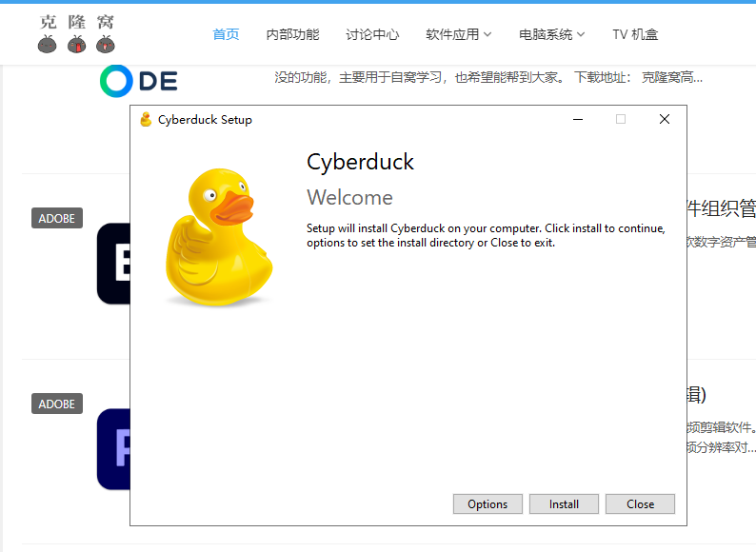Screen dimensions: 756x552
Task: Click the Cyberduck Setup title text
Action: 205,120
